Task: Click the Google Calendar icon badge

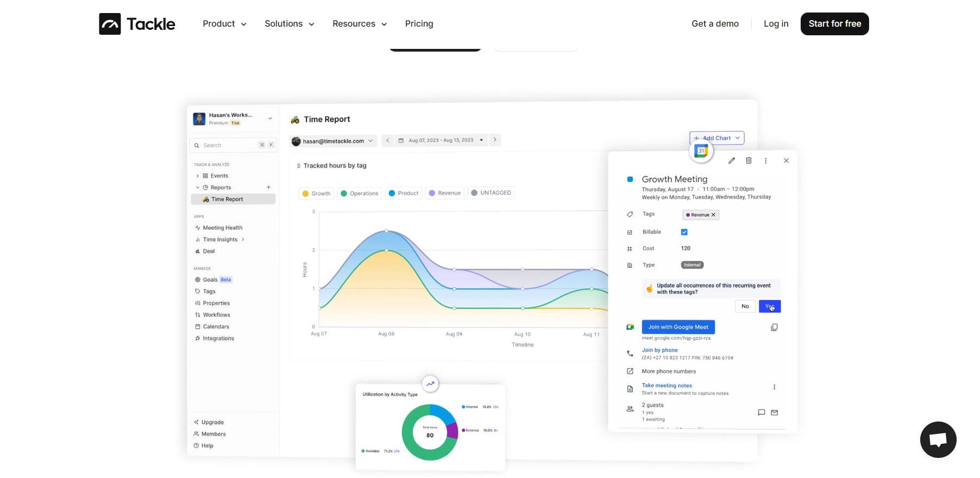Action: pyautogui.click(x=701, y=151)
